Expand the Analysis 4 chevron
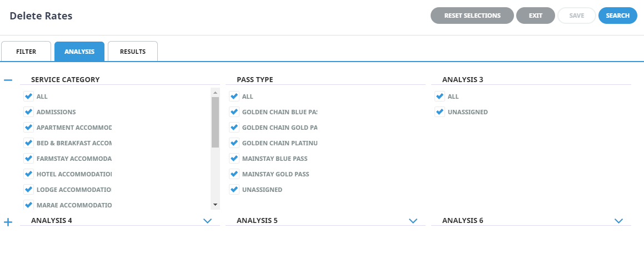 207,221
